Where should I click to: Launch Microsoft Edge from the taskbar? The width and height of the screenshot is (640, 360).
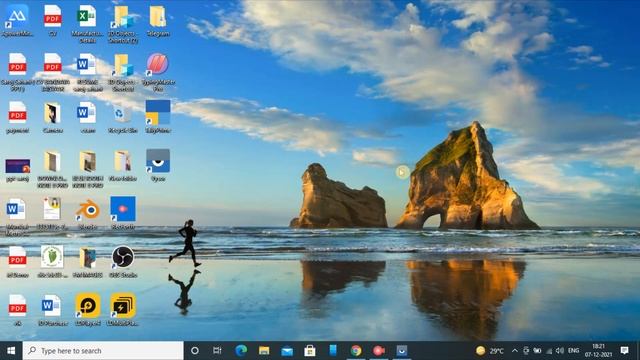[241, 351]
